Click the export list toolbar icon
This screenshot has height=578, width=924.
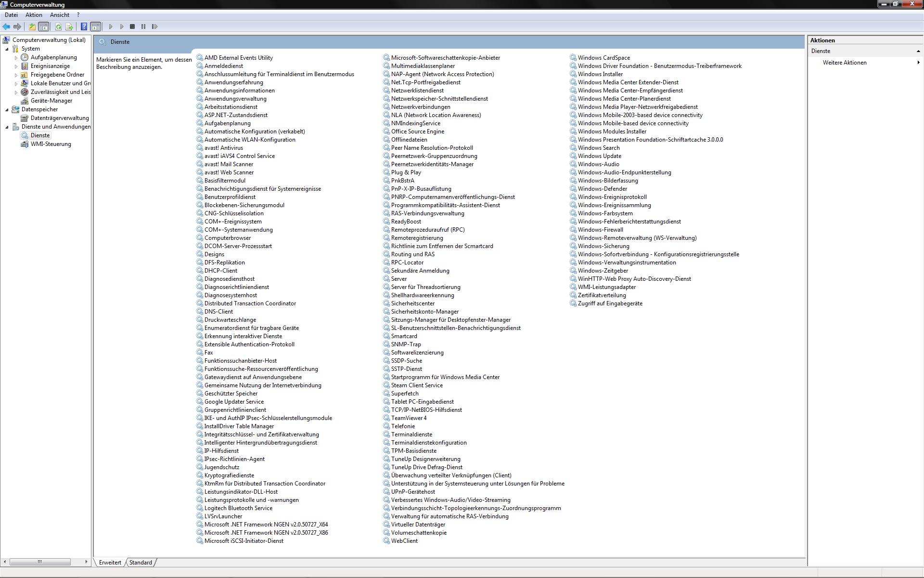click(x=69, y=27)
